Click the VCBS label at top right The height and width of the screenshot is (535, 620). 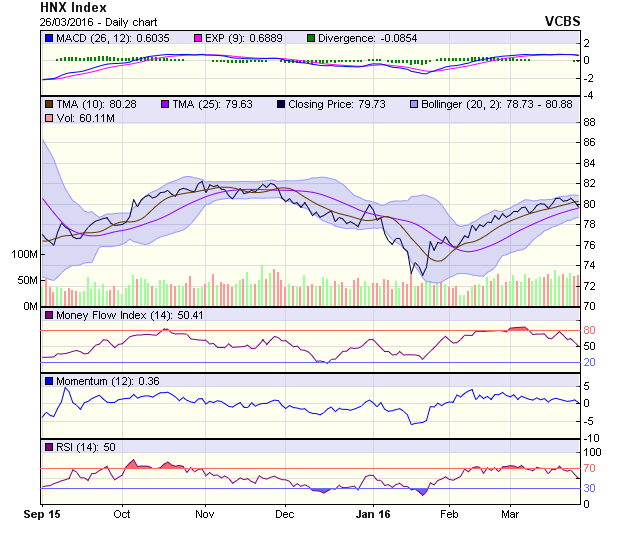pos(562,21)
